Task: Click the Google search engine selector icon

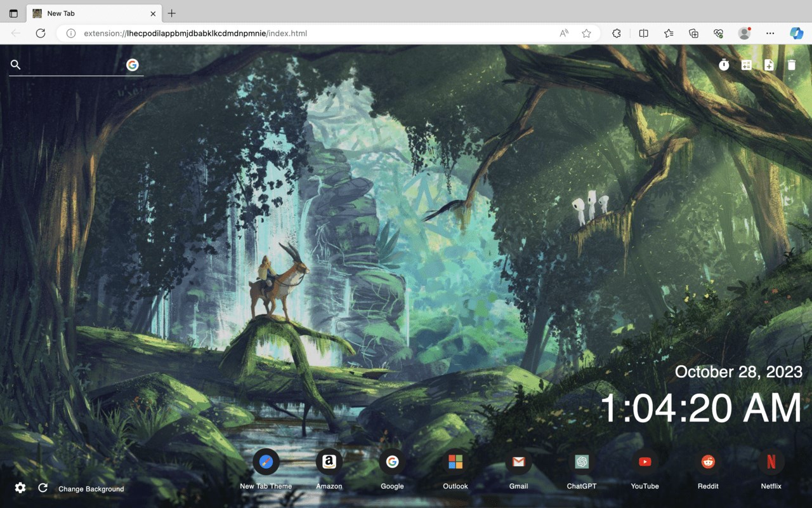Action: point(132,65)
